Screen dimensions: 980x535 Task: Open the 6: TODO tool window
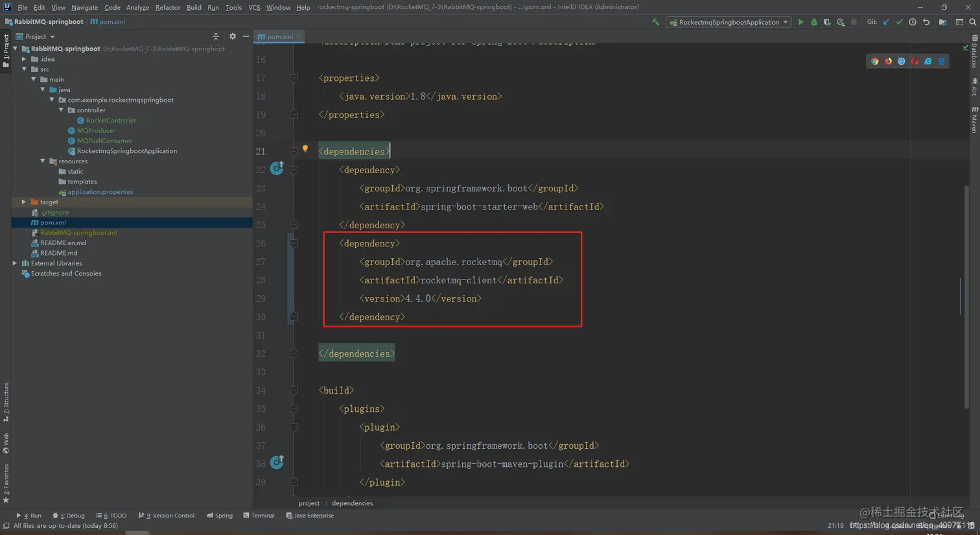coord(111,516)
